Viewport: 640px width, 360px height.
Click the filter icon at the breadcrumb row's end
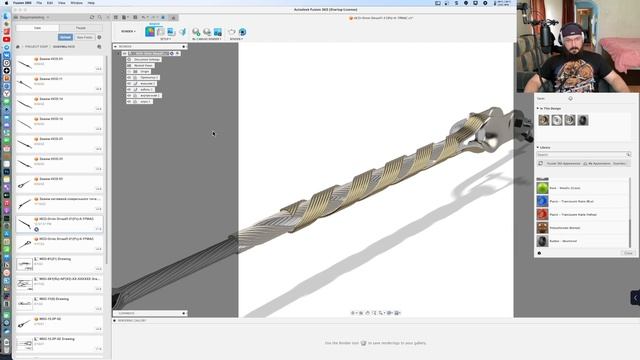pos(99,47)
